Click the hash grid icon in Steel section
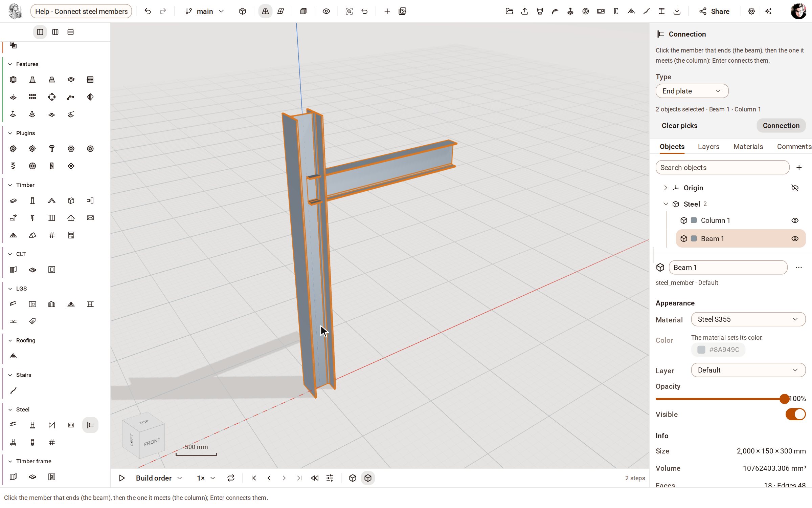 coord(52,442)
